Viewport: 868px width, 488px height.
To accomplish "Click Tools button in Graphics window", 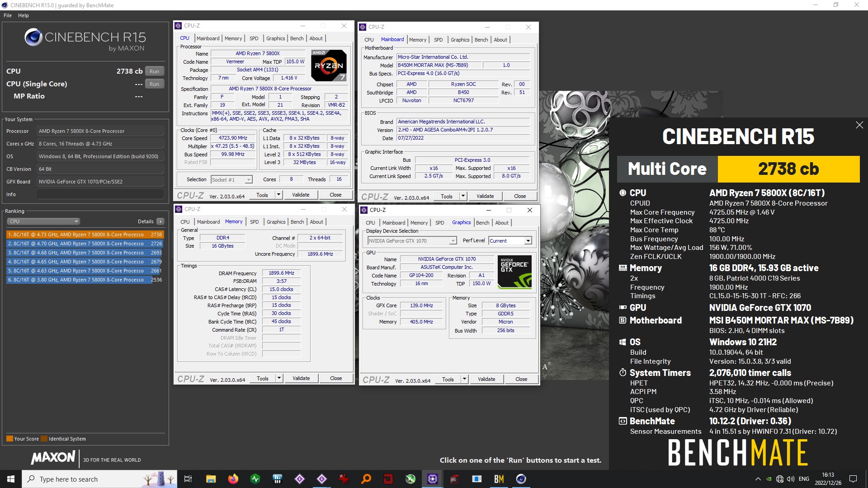I will (x=448, y=379).
